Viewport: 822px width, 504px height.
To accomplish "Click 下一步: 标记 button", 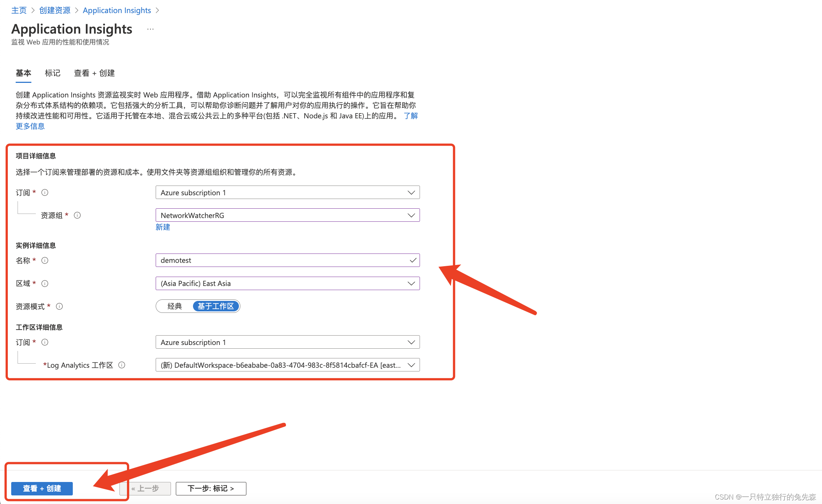I will (211, 488).
